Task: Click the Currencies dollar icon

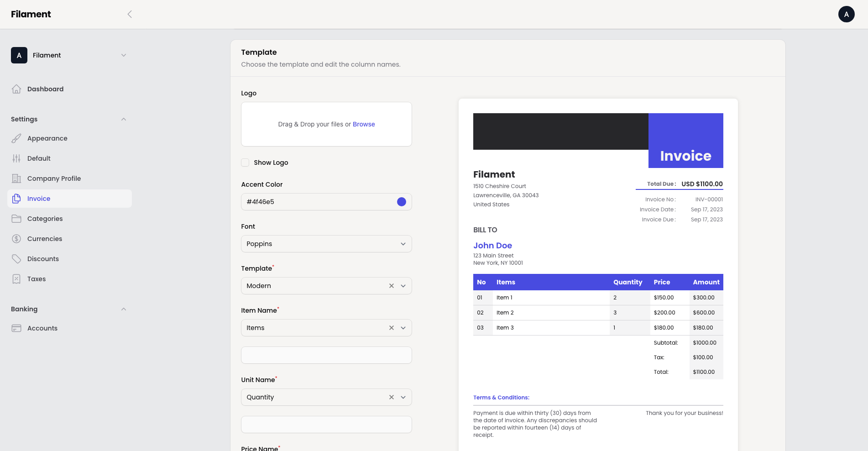Action: coord(16,239)
